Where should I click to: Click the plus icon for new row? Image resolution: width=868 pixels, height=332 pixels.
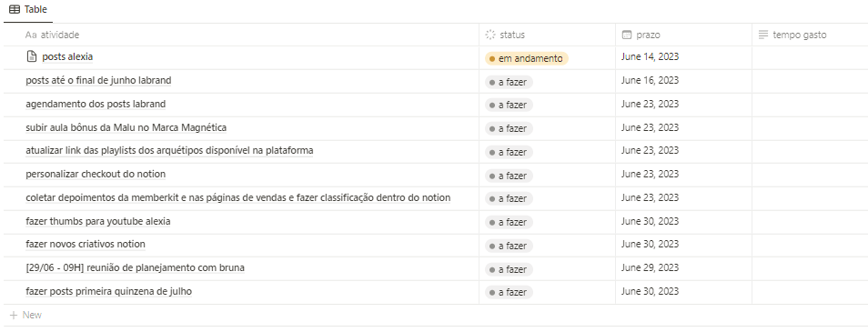(x=14, y=315)
